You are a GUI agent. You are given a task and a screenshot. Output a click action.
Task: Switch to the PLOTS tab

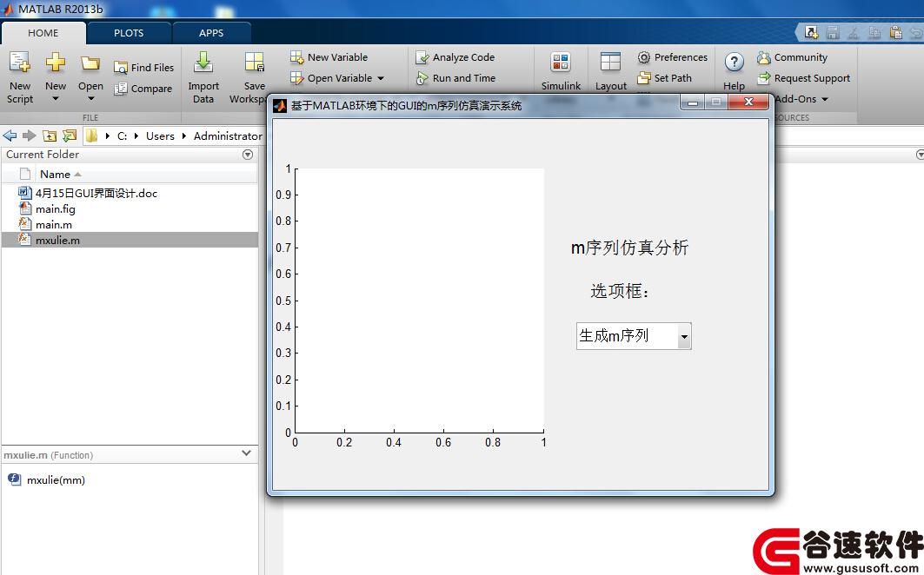(x=129, y=33)
